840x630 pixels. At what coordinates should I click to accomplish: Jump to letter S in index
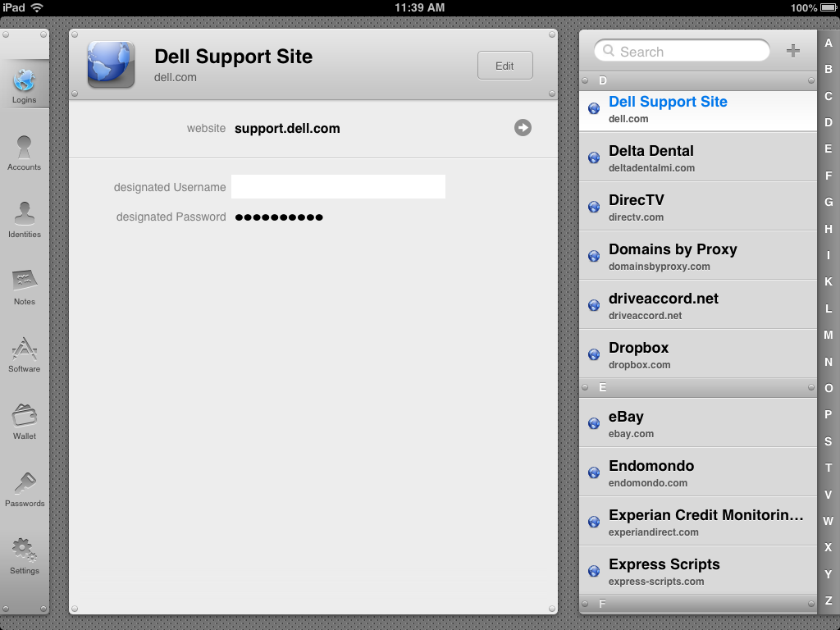(829, 441)
